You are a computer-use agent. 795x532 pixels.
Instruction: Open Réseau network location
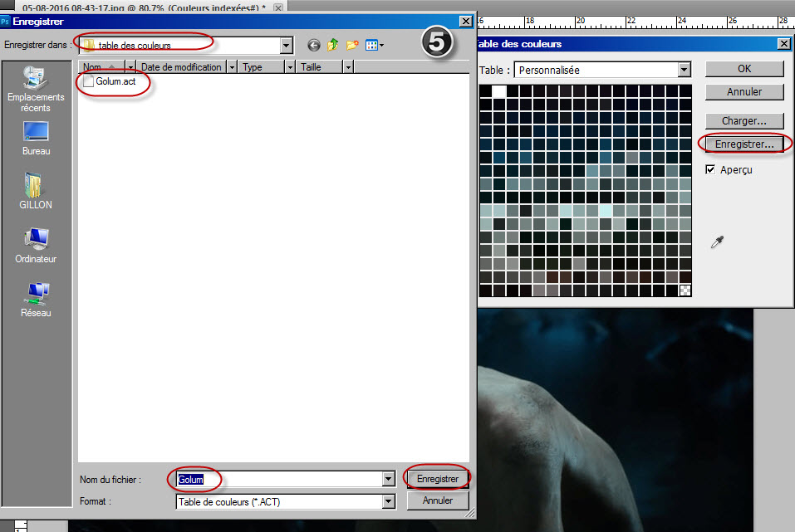pos(36,299)
